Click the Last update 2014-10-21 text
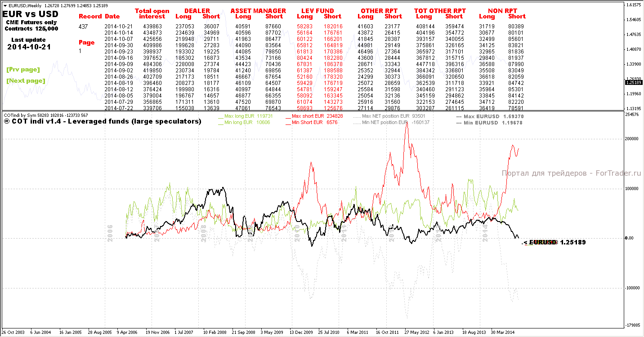The height and width of the screenshot is (337, 644). coord(29,43)
